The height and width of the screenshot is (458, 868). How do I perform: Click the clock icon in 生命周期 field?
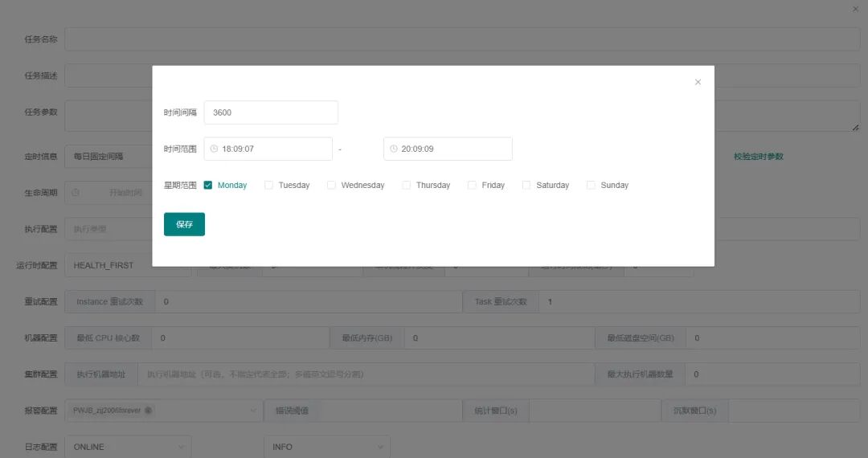coord(76,193)
